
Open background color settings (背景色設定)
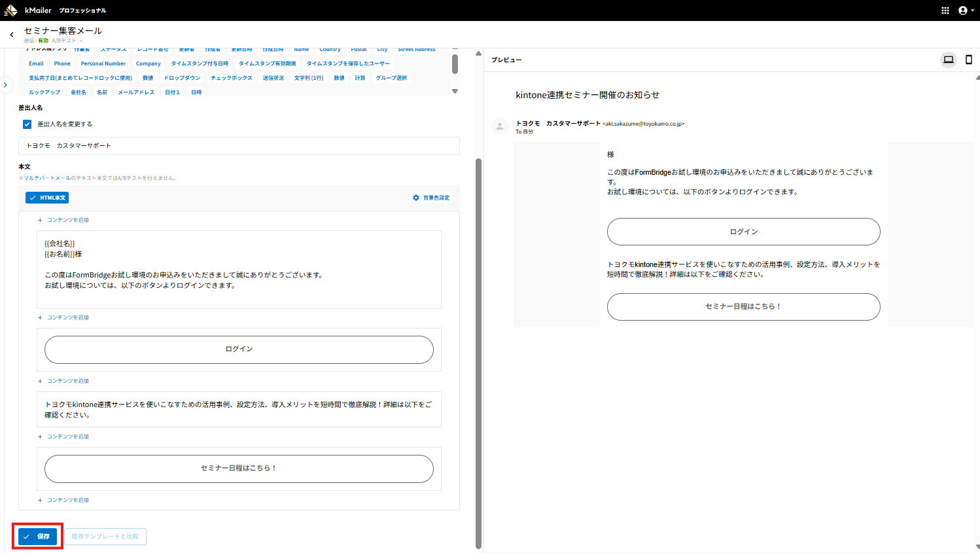(x=431, y=198)
